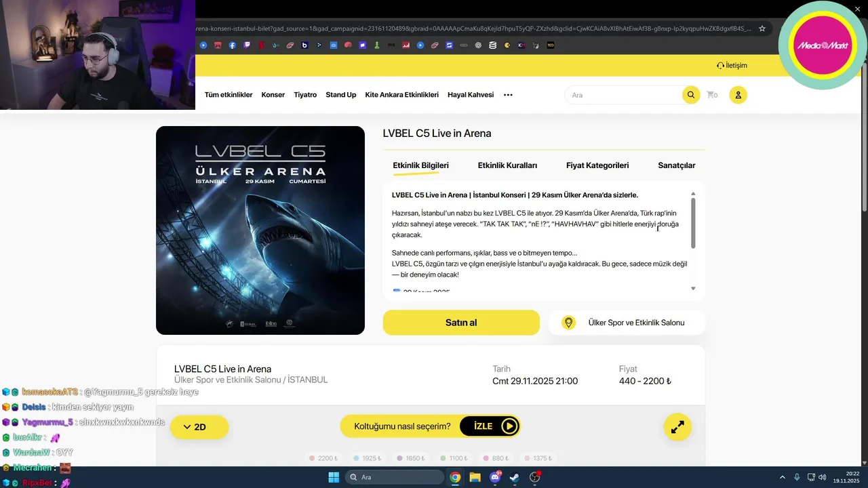Select the 880 ₺ price chip

(496, 458)
